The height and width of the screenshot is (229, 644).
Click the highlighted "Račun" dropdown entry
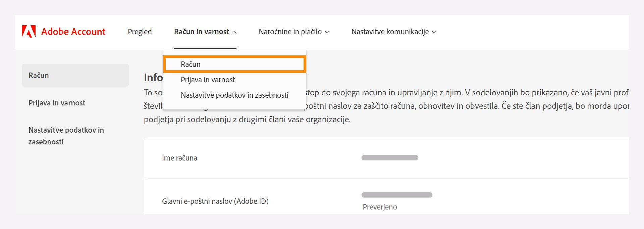click(234, 64)
